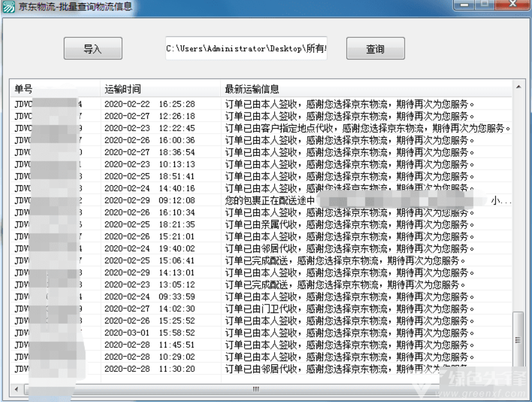Select the time cell 2020-02-23 10:13:13

tap(150, 164)
